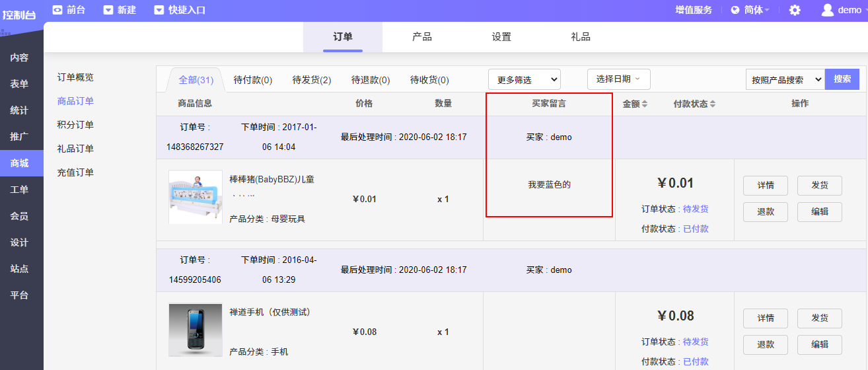Open the 更多筛选 dropdown
868x370 pixels.
[x=524, y=79]
